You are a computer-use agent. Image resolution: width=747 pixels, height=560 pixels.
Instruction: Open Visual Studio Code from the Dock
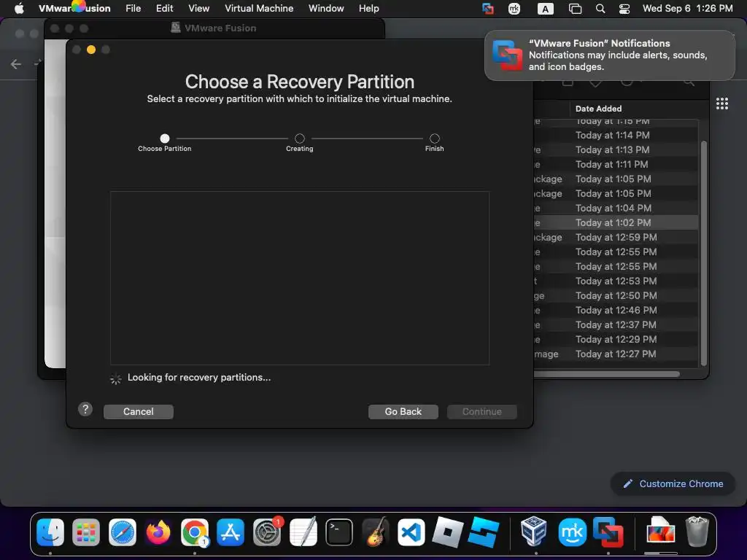click(411, 532)
